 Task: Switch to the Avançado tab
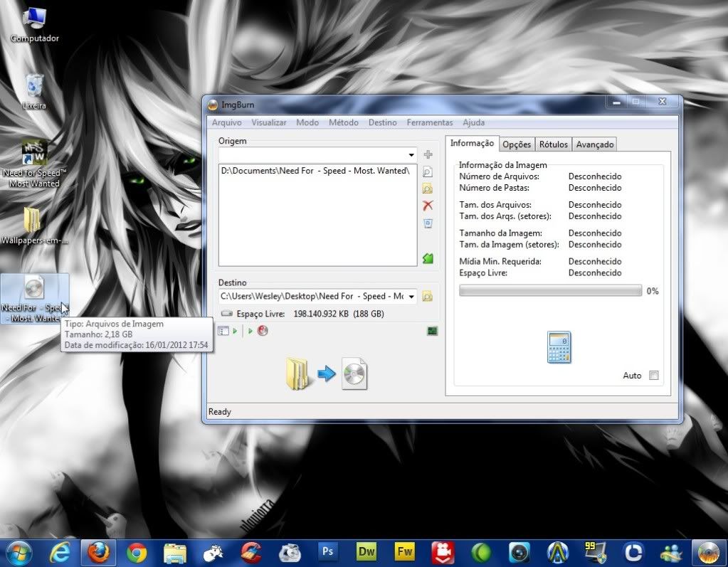coord(594,144)
